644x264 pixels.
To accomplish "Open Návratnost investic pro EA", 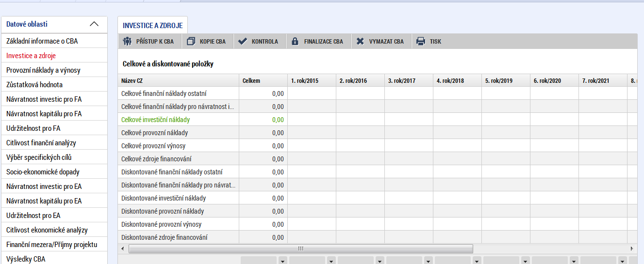I will (54, 186).
